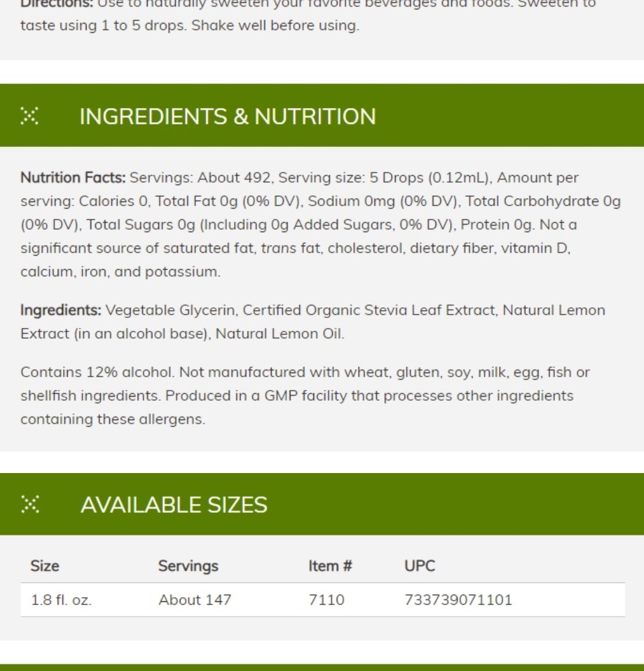
Task: Click the Nutrition Facts label
Action: [73, 178]
